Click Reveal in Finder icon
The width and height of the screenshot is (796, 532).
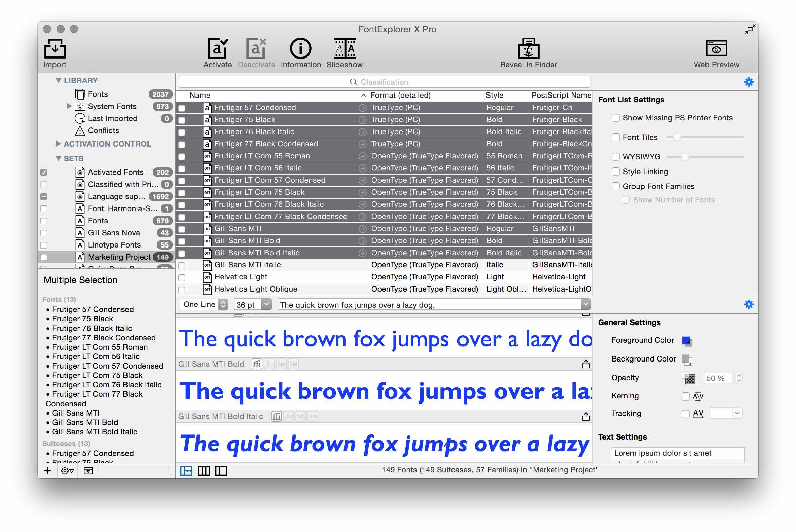click(x=528, y=49)
